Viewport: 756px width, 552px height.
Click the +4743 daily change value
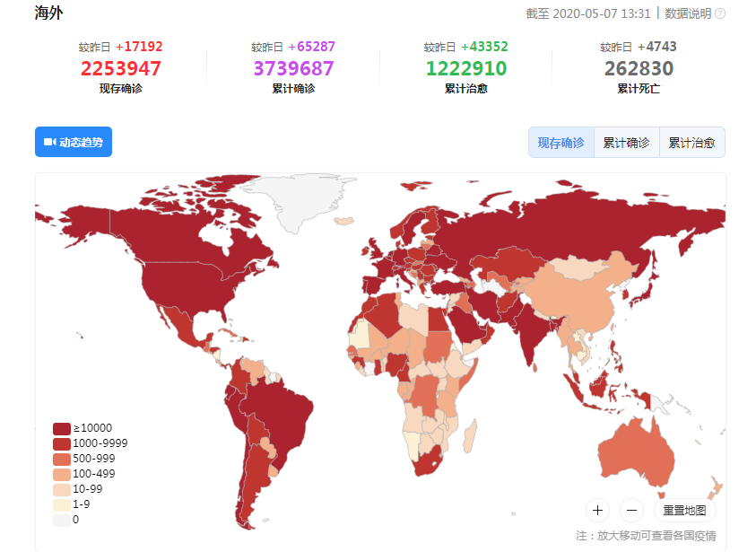[x=656, y=47]
